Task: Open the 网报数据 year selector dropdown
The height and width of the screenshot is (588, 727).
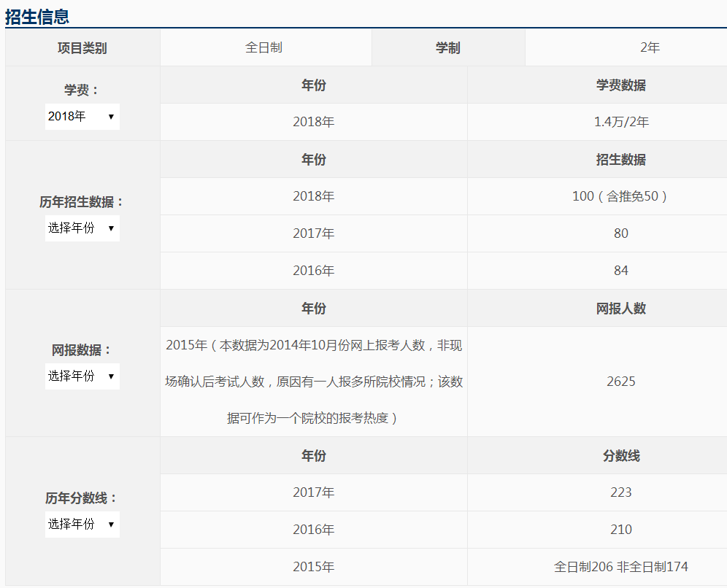Action: pyautogui.click(x=82, y=376)
